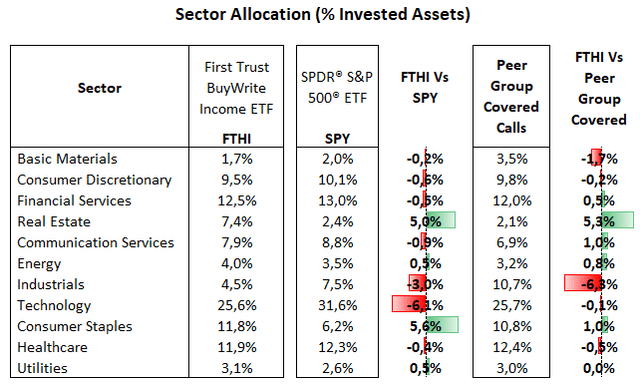Image resolution: width=640 pixels, height=384 pixels.
Task: Select the Real Estate FTHI value 7,4%
Action: 236,222
